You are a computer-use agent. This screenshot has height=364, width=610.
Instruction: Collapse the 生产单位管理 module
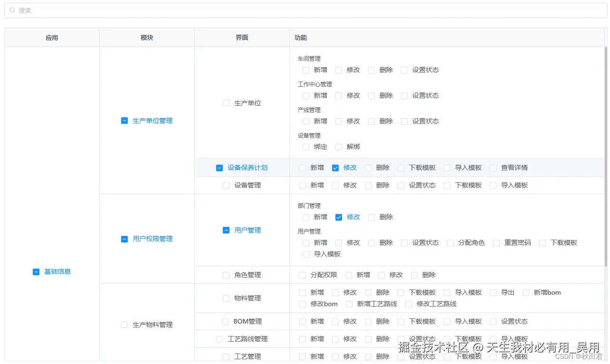(124, 120)
